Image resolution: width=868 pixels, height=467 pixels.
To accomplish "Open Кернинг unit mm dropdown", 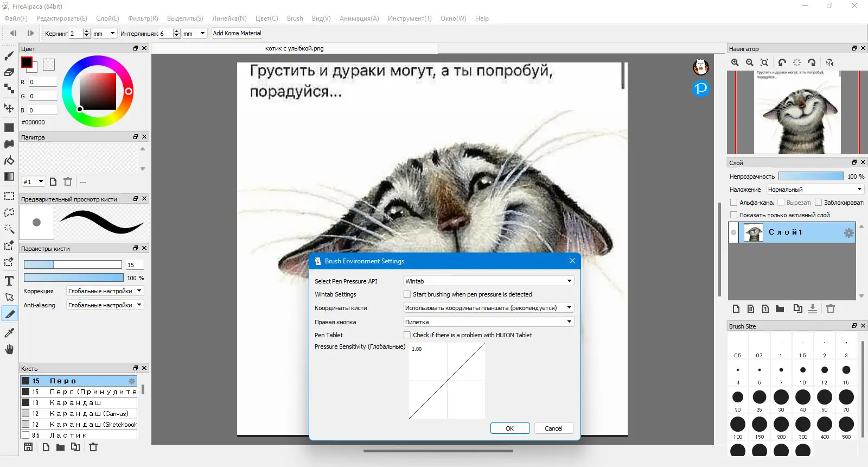I will 104,33.
